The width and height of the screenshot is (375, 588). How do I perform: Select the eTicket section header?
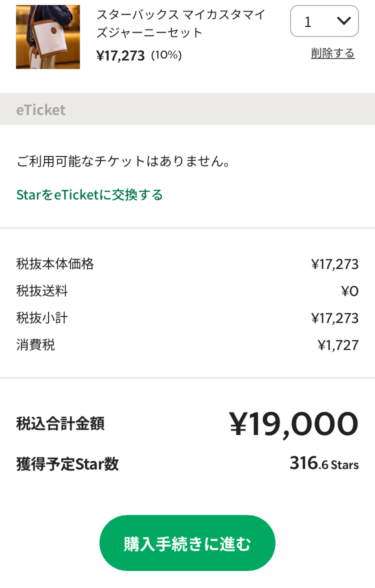pos(41,109)
